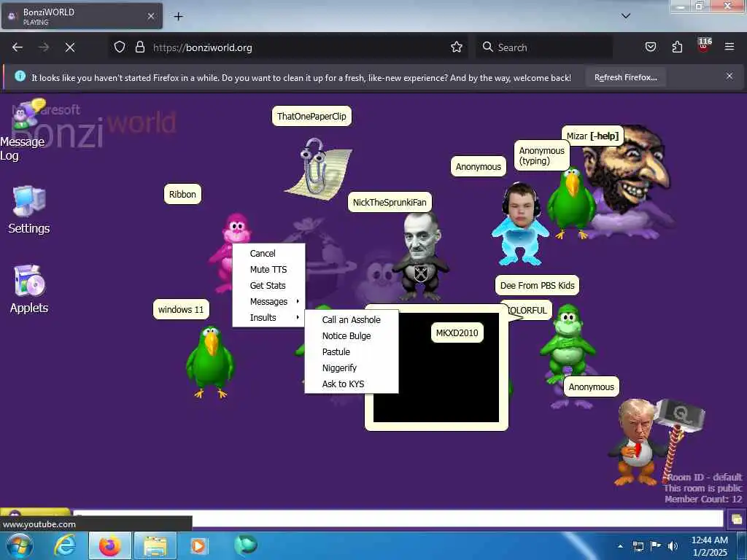This screenshot has height=560, width=747.
Task: Open the Firefox hamburger menu
Action: [729, 47]
